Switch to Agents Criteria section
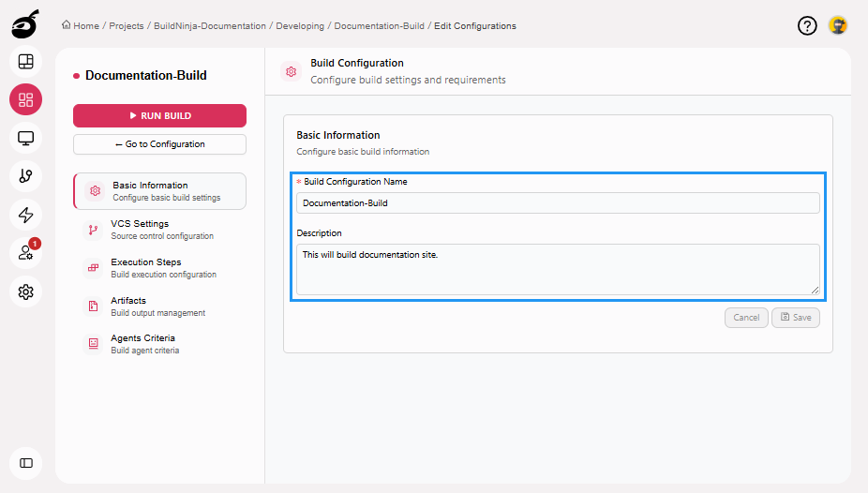The width and height of the screenshot is (868, 493). pyautogui.click(x=159, y=344)
